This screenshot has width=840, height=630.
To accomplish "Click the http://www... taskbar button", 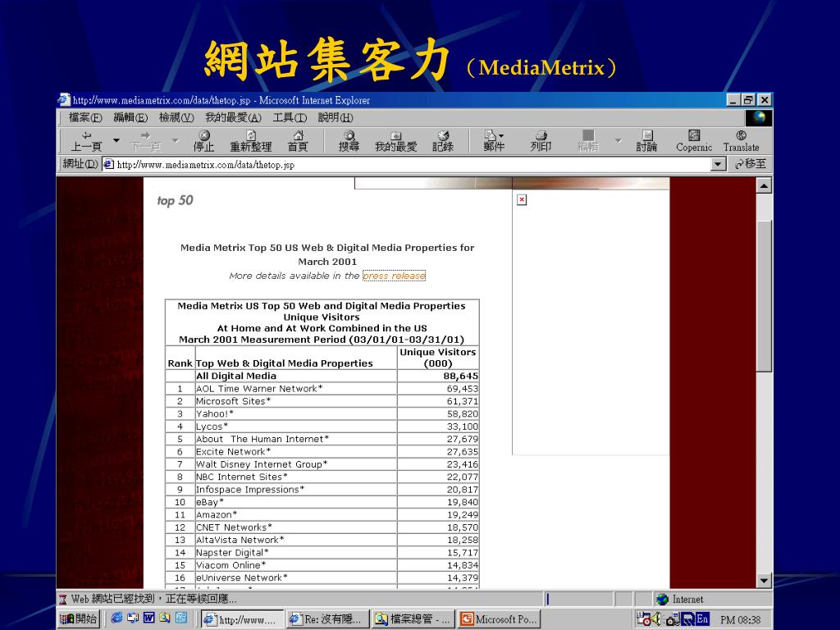I will 242,619.
